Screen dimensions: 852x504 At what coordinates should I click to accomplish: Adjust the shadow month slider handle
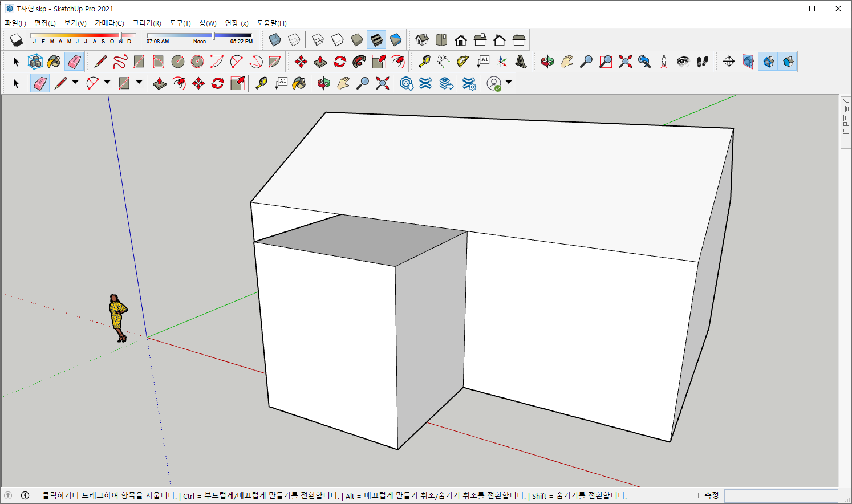(x=121, y=36)
